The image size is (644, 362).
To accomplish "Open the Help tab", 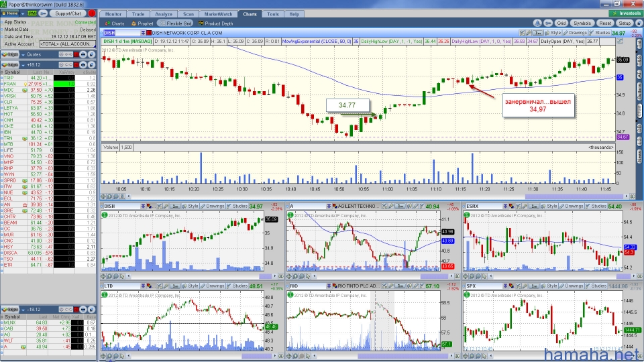I will coord(294,14).
